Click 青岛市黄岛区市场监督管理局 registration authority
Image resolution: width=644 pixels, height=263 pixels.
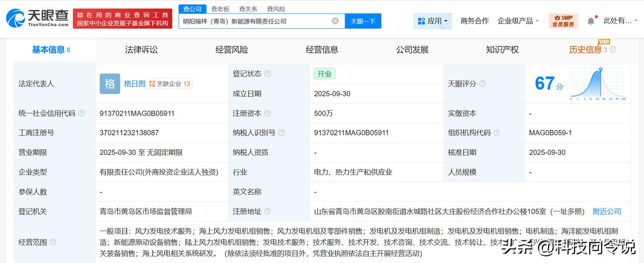tap(146, 212)
